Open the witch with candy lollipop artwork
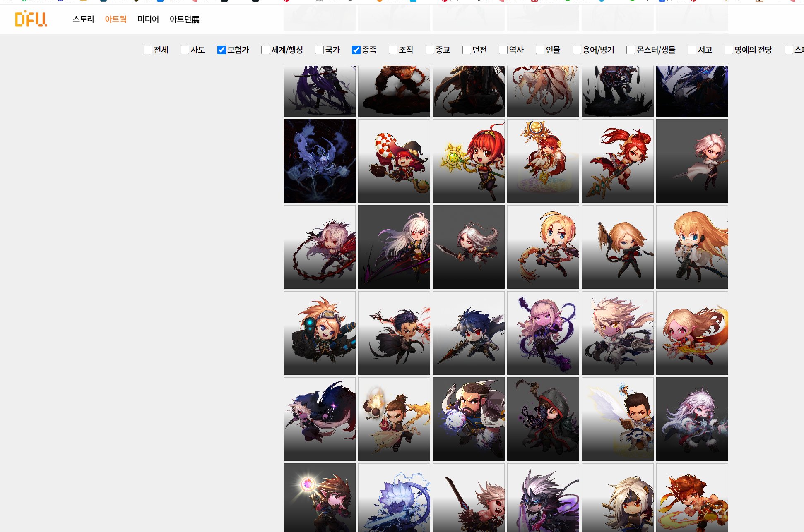This screenshot has height=532, width=804. coord(394,161)
